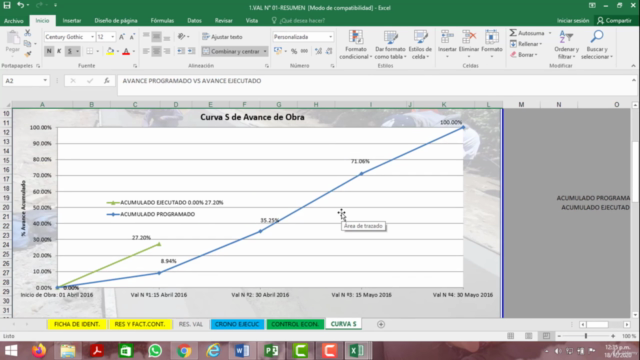Toggle Combinar y centrar button
640x360 pixels.
point(231,51)
